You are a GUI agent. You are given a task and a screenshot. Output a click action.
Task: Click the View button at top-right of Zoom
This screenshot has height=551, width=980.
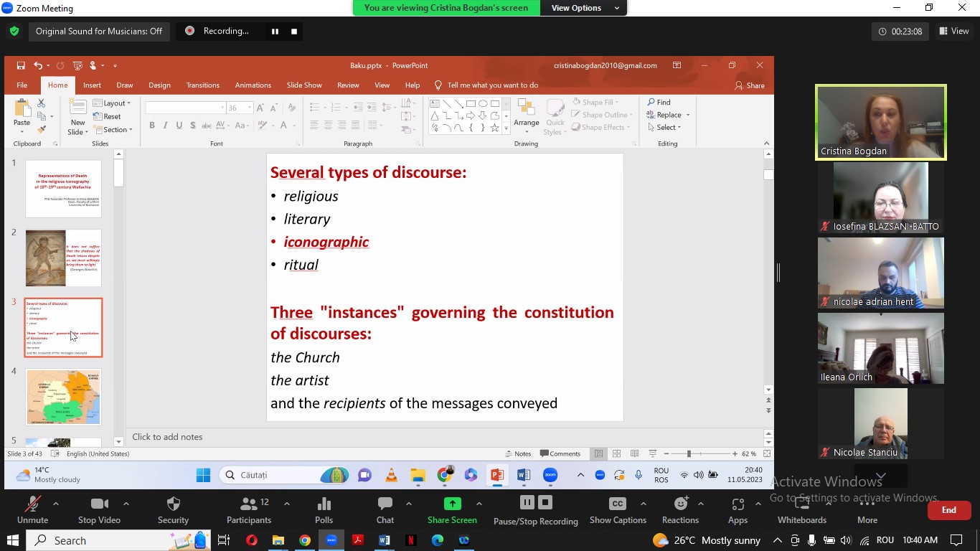(x=954, y=31)
